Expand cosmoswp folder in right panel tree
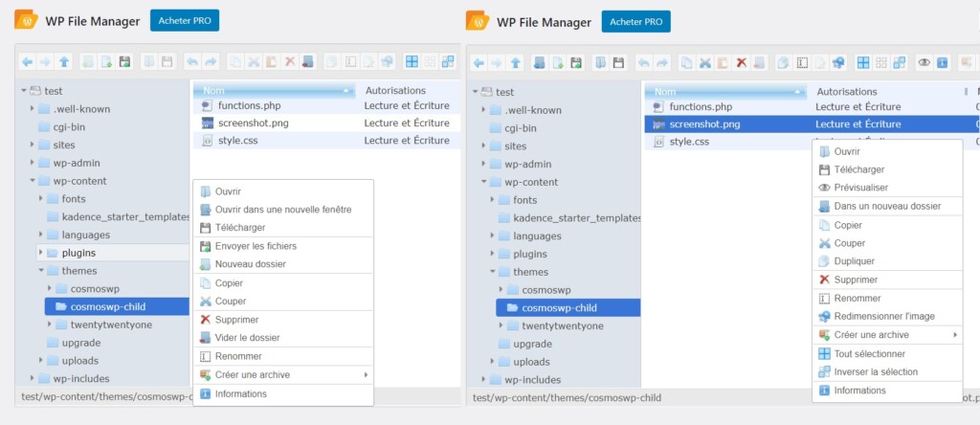The height and width of the screenshot is (425, 980). 501,290
